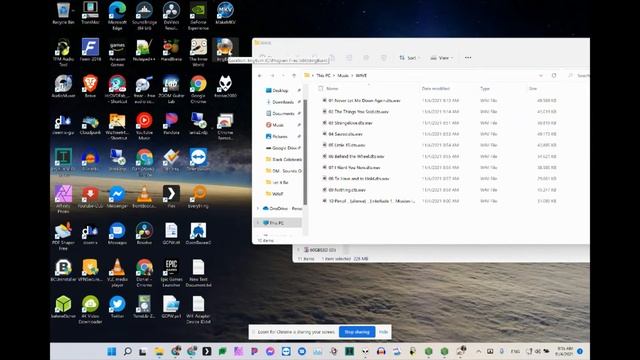The width and height of the screenshot is (640, 360).
Task: Open the Everything search desktop shortcut
Action: [x=198, y=197]
